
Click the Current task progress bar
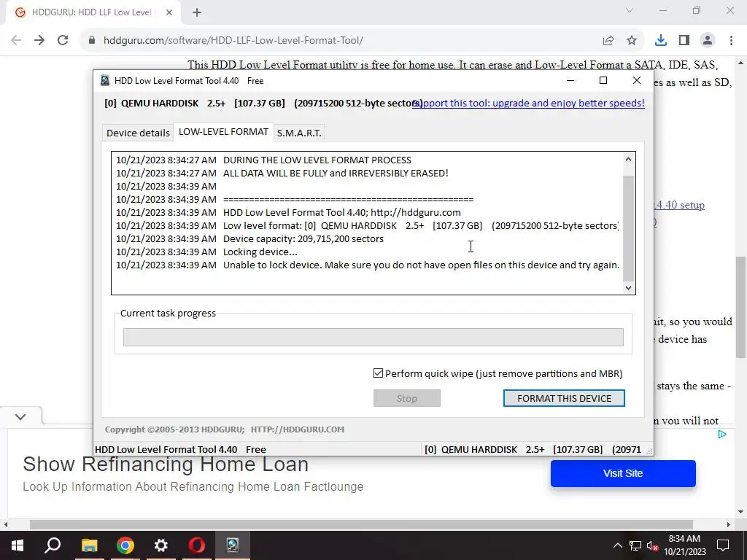[373, 337]
